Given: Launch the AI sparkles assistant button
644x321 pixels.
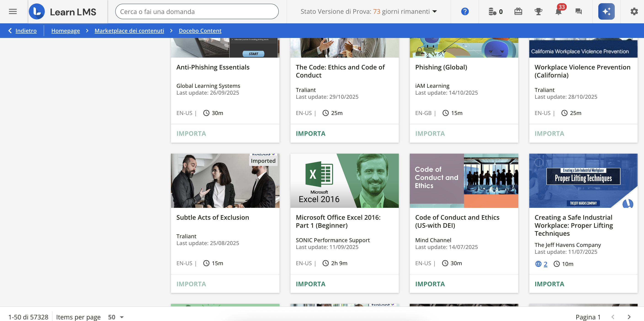Looking at the screenshot, I should tap(606, 11).
